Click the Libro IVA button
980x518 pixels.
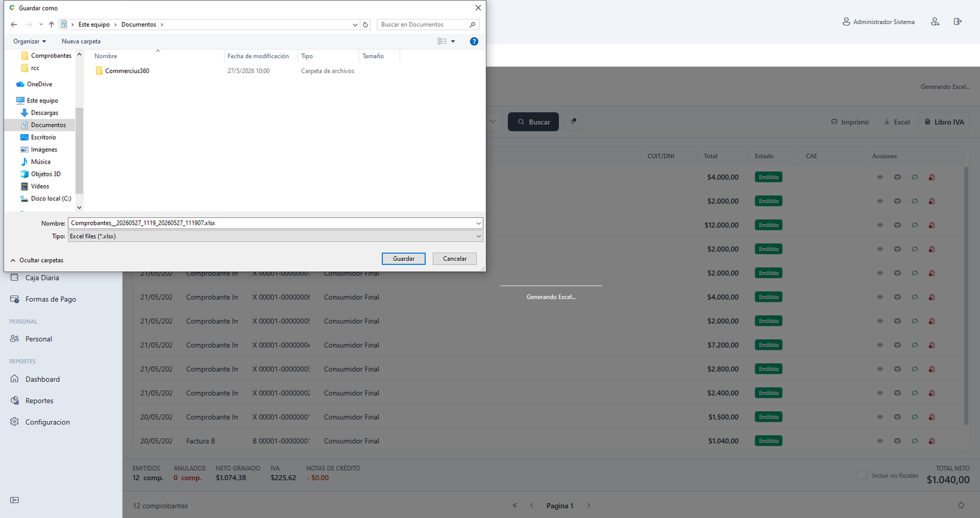click(944, 122)
